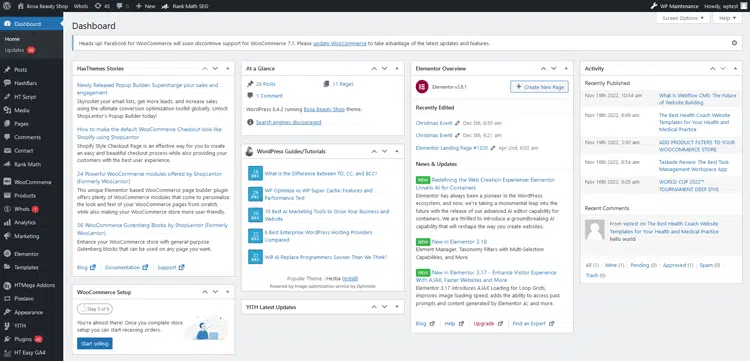Open the Screen Options dropdown

(683, 18)
